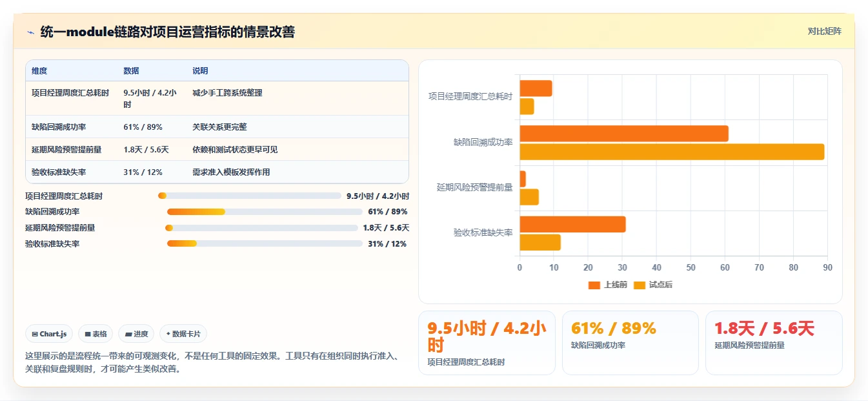
Task: Click the 50 tick on chart x-axis
Action: coord(691,267)
